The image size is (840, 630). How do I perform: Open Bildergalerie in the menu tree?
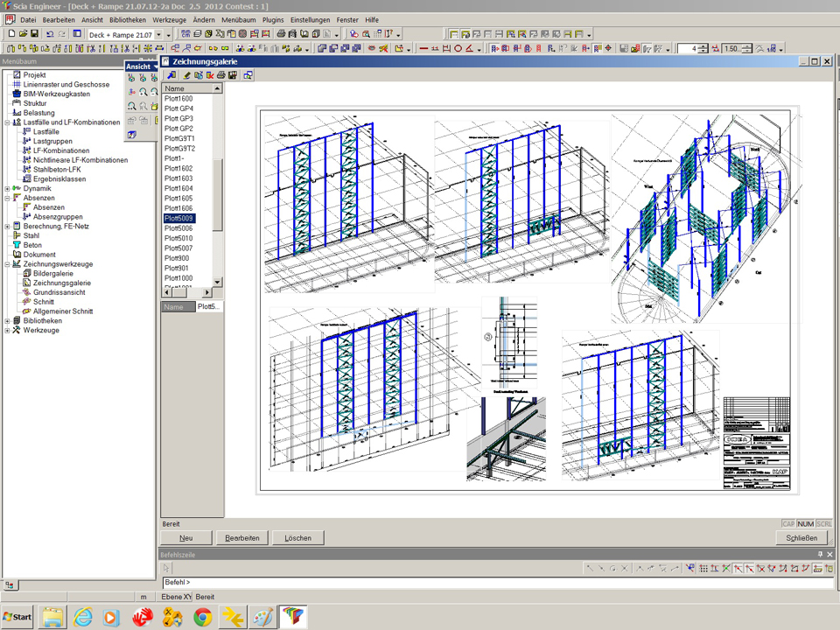[x=52, y=273]
